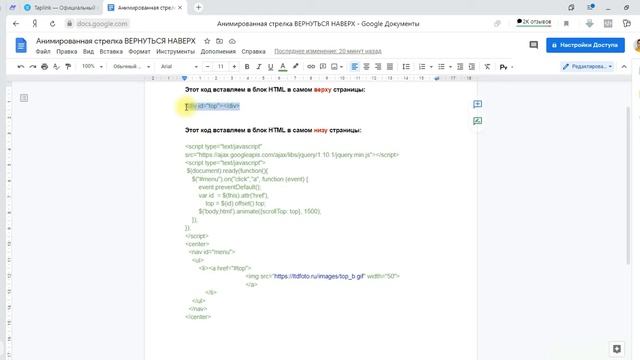This screenshot has height=360, width=640.
Task: Insert an image from toolbar
Action: [x=334, y=67]
